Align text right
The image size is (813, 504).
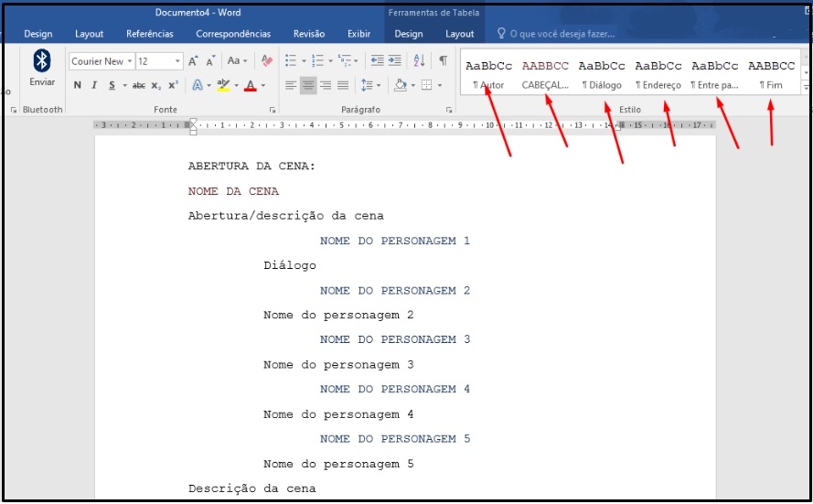tap(325, 85)
